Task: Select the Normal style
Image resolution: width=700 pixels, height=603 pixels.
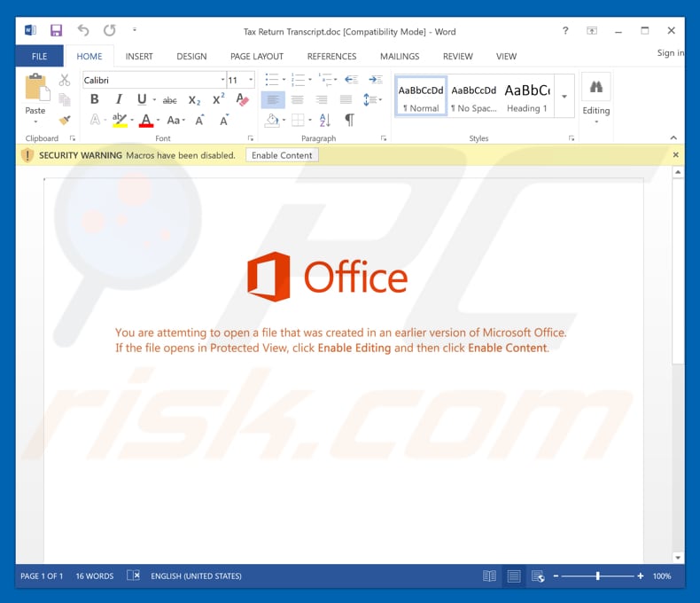Action: coord(421,97)
